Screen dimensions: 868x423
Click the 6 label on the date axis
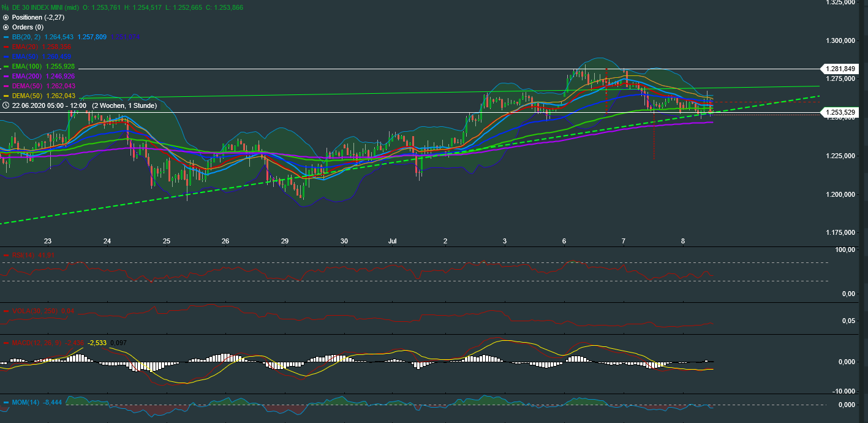tap(564, 241)
